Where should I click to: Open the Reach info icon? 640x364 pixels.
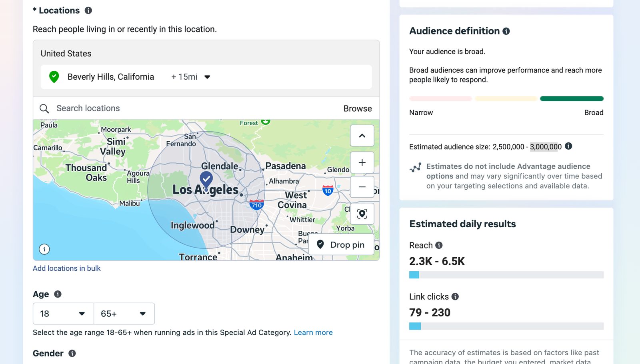coord(439,245)
